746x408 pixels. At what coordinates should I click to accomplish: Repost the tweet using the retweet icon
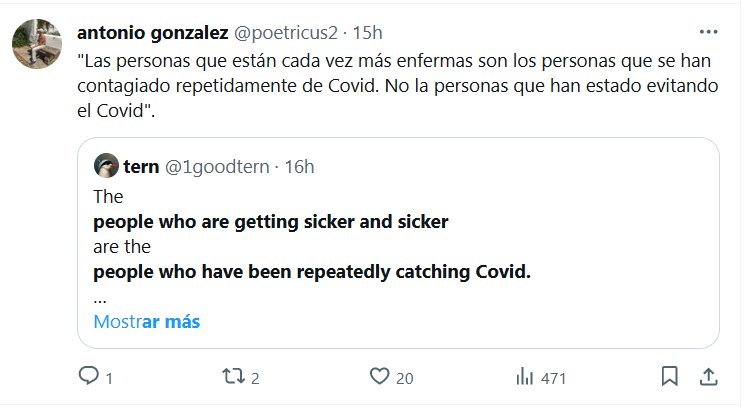pos(232,377)
